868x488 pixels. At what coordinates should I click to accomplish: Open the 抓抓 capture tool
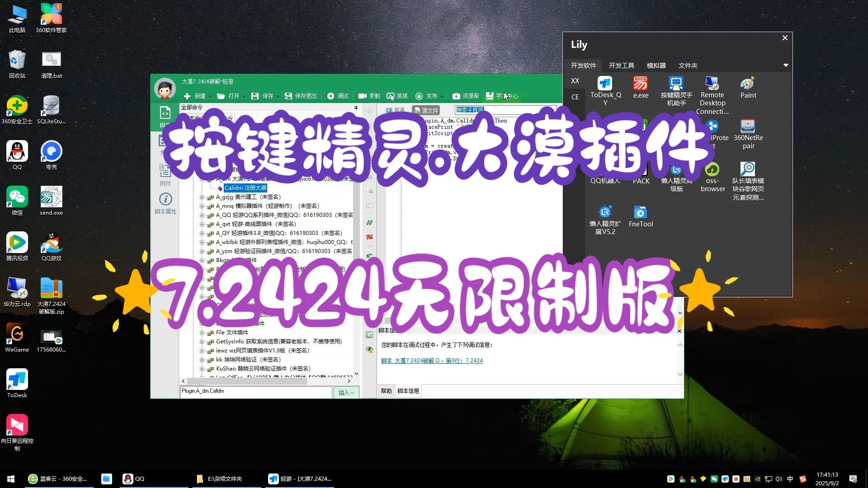[x=397, y=96]
